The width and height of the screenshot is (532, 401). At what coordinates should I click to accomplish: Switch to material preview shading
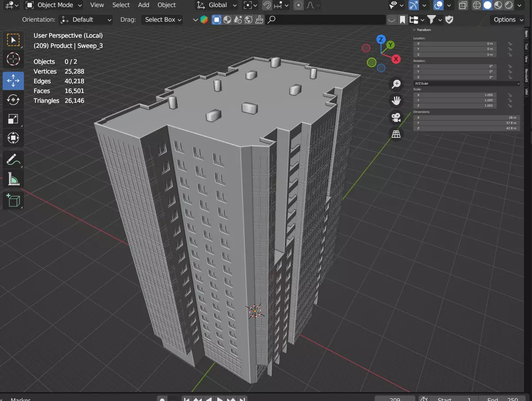[498, 5]
